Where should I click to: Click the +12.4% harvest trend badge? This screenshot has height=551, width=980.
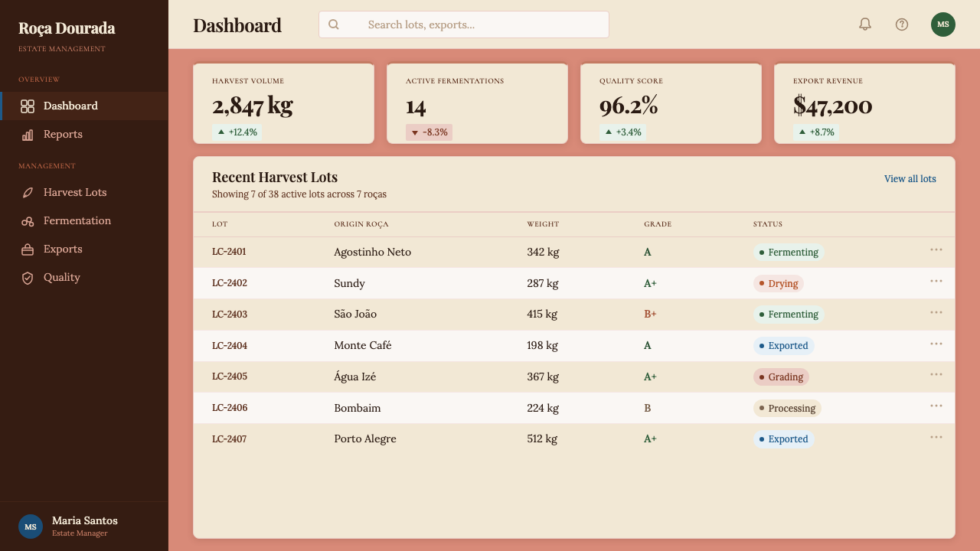click(x=237, y=132)
